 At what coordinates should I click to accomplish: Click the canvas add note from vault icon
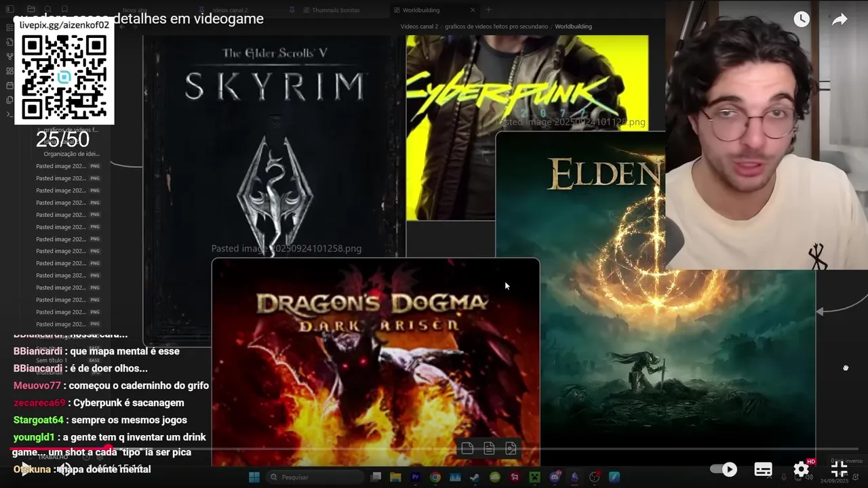(x=489, y=449)
